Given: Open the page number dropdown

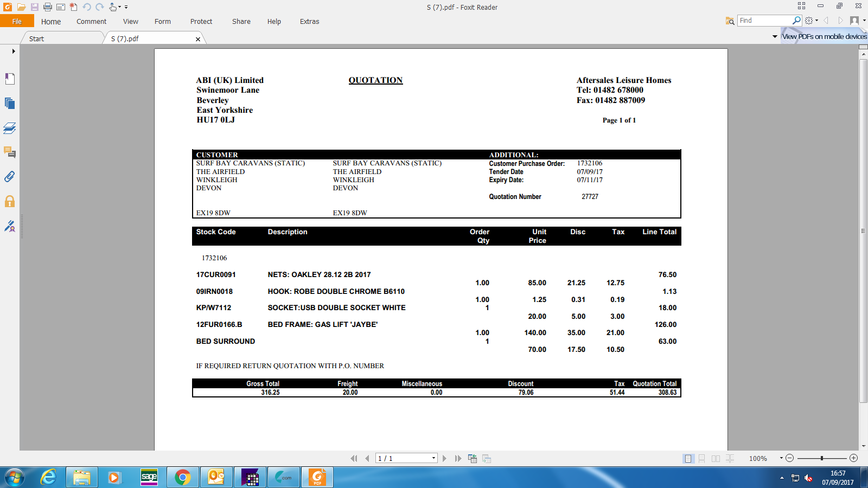Looking at the screenshot, I should point(433,458).
